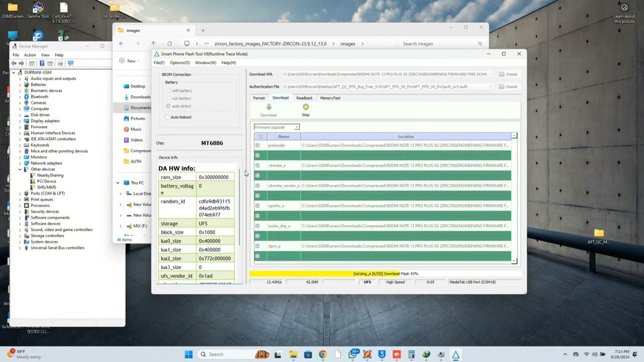The width and height of the screenshot is (644, 362).
Task: Open Google Chrome from the taskbar
Action: [323, 354]
